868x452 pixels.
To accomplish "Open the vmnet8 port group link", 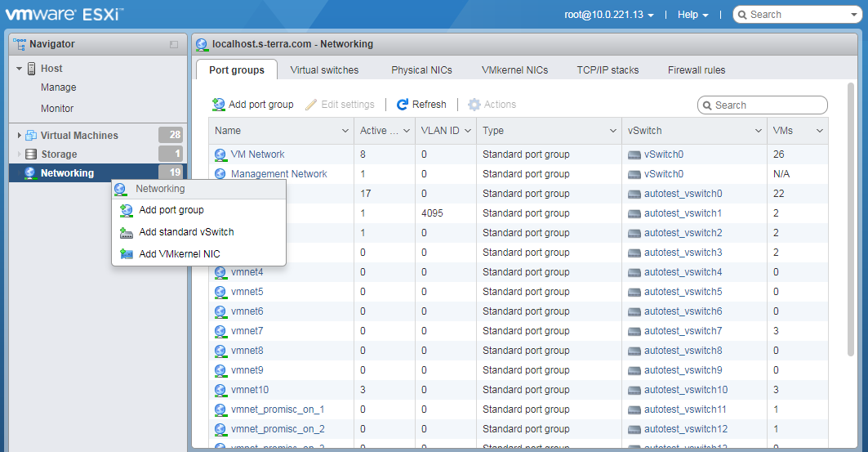I will (x=247, y=351).
